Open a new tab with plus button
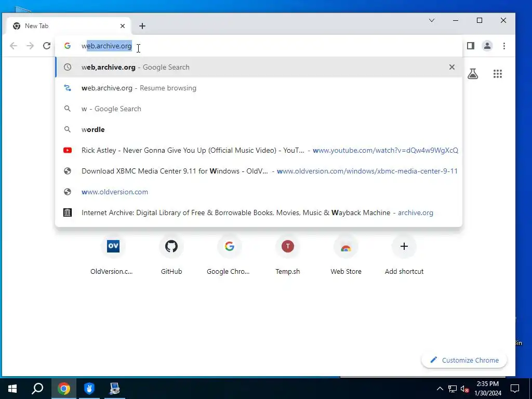 tap(142, 26)
